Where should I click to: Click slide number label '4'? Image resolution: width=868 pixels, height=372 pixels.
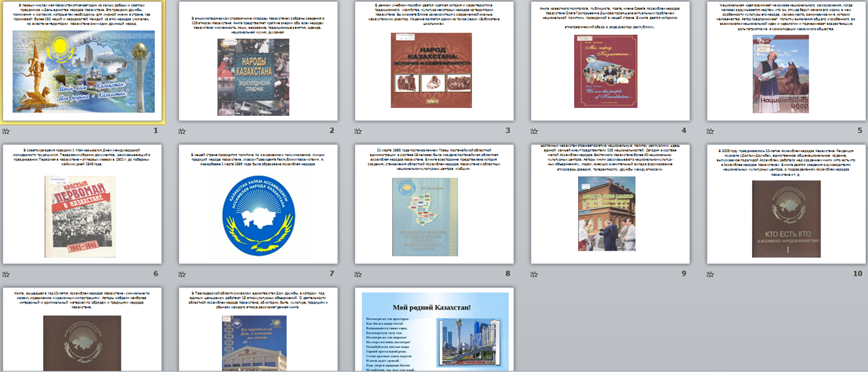click(x=684, y=131)
